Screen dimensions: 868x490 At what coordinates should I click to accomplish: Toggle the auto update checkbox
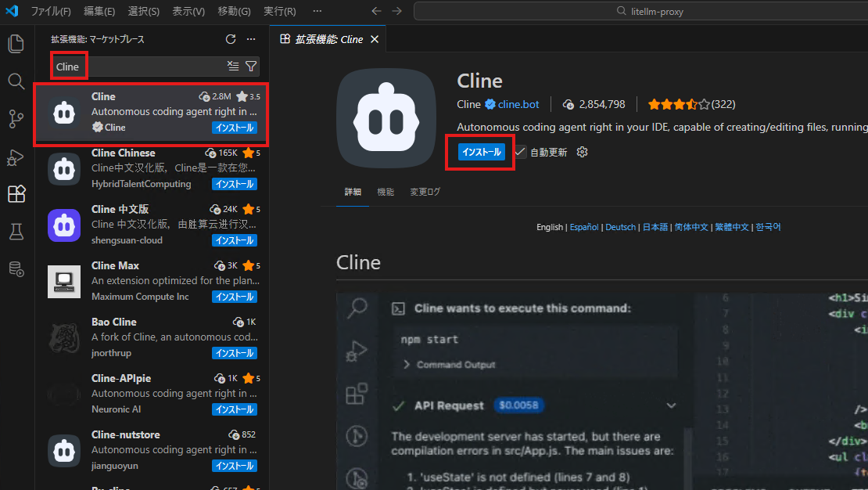pos(520,152)
